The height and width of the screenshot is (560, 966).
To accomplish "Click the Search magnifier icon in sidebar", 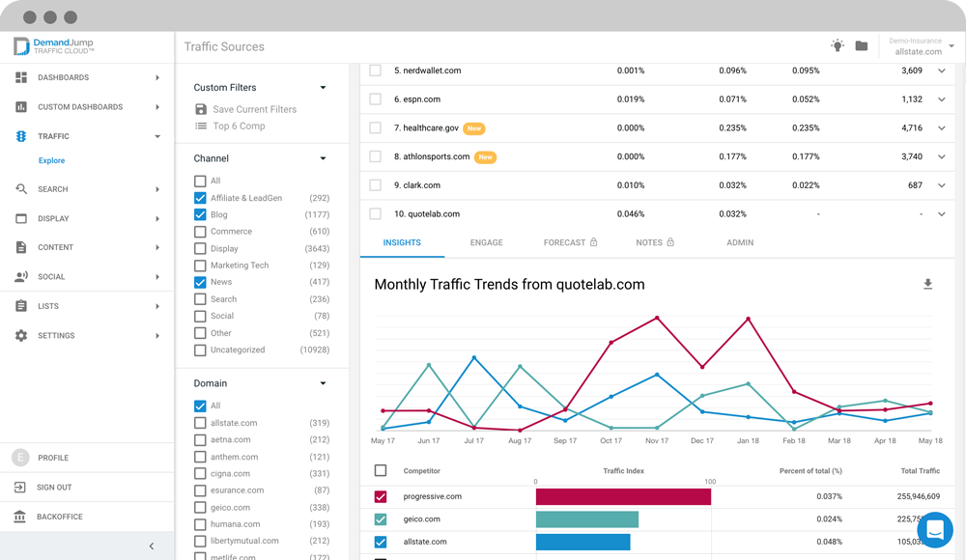I will click(x=21, y=189).
